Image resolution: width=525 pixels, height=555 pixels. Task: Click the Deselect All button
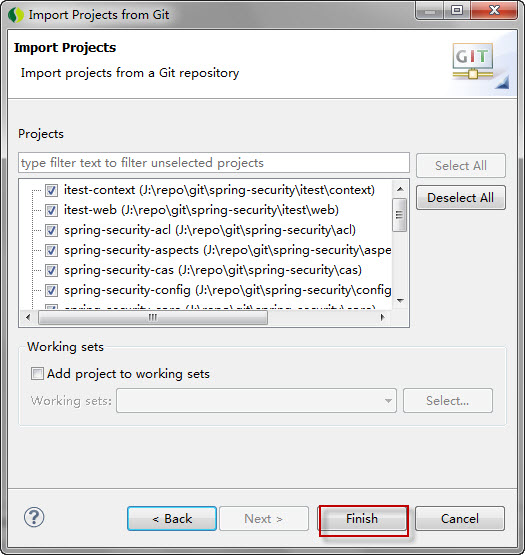(461, 198)
